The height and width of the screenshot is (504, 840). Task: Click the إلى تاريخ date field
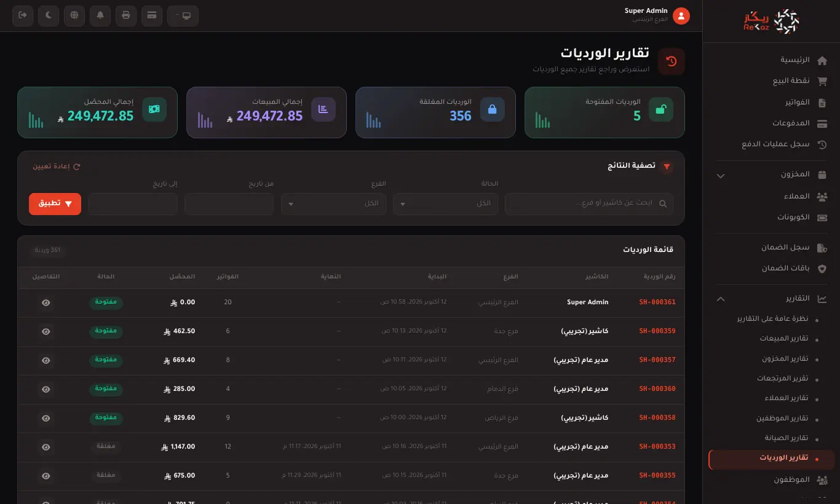pos(133,203)
